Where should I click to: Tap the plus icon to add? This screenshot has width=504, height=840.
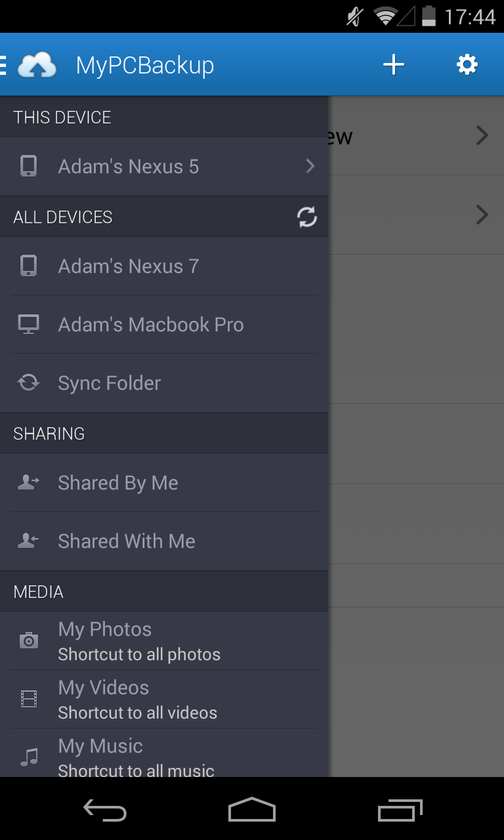[393, 64]
